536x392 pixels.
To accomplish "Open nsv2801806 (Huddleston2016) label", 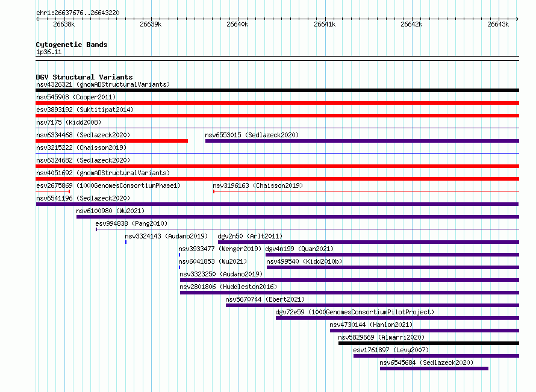I will click(228, 287).
